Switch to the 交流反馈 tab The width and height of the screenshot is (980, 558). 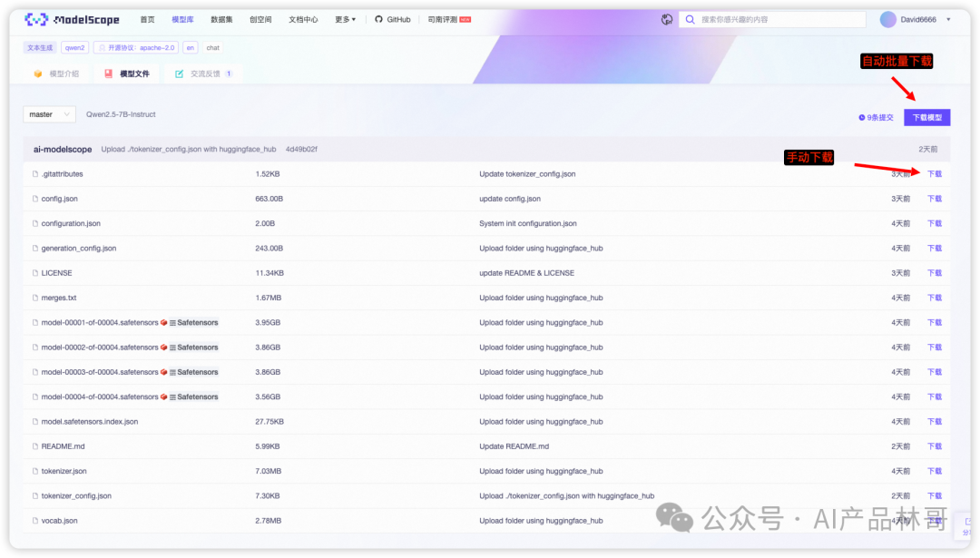(203, 73)
